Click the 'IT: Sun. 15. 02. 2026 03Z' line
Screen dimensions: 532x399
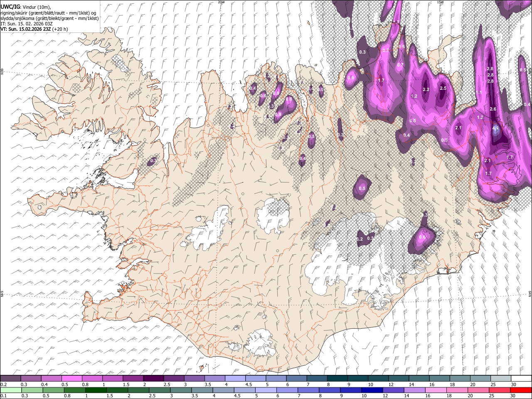[27, 24]
